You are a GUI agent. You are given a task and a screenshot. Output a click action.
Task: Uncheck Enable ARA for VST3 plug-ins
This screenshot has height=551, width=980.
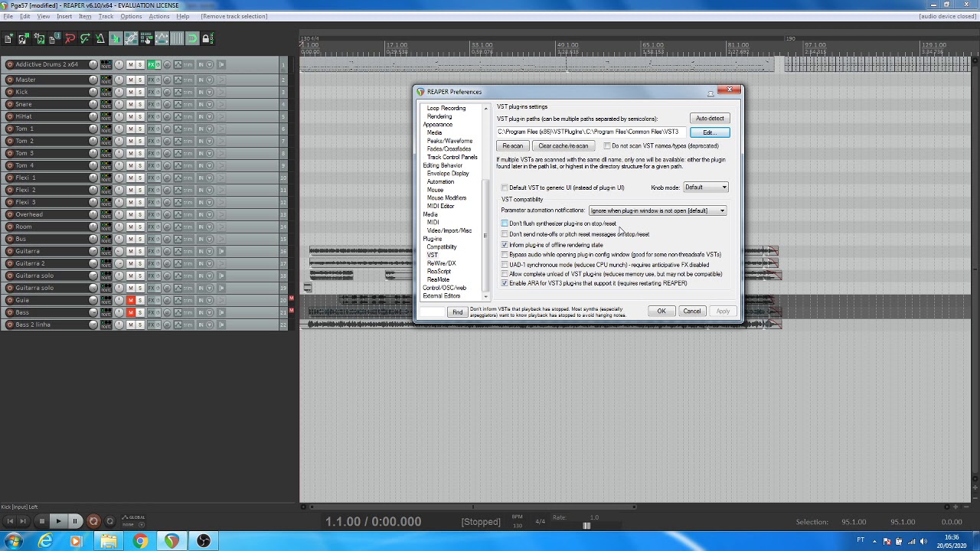tap(505, 283)
